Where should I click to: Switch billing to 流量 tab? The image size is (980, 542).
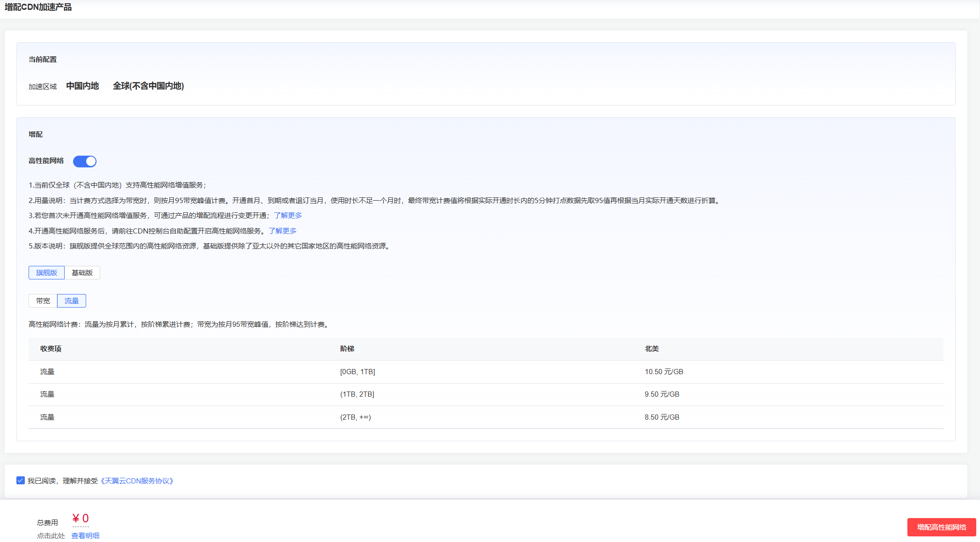[x=72, y=301]
